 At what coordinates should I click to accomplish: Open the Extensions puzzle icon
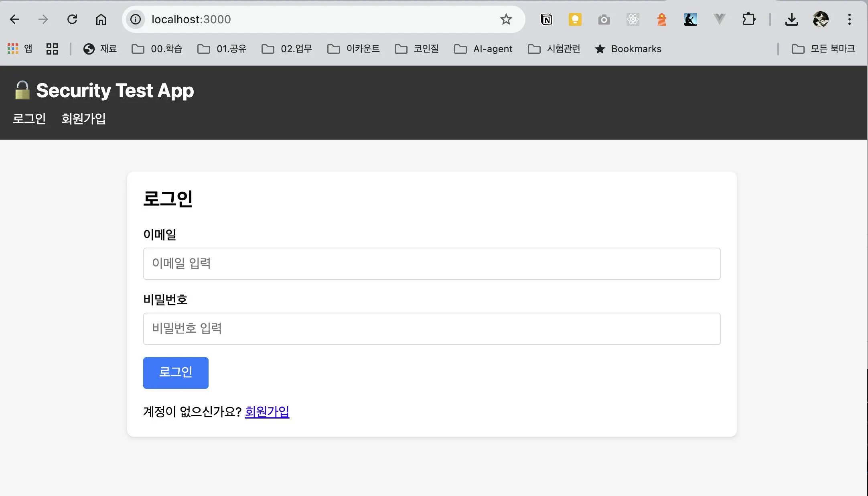tap(748, 19)
